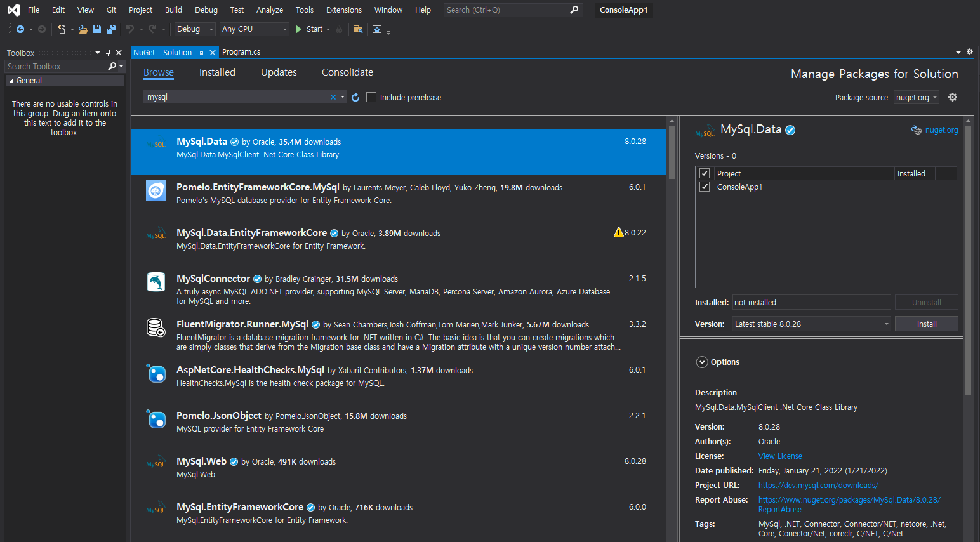Open the document tabs list dropdown

[x=958, y=52]
